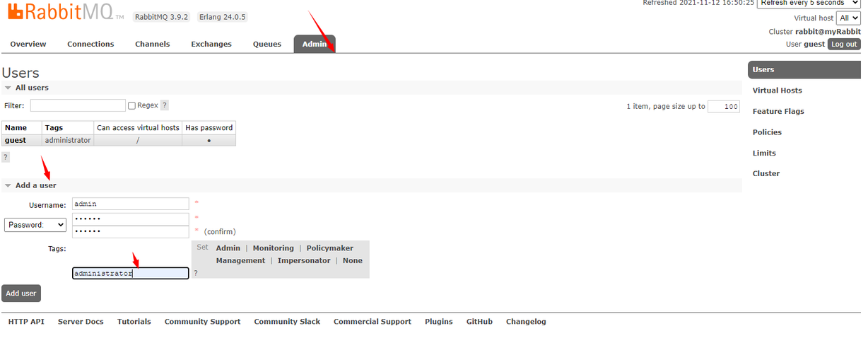The image size is (868, 355).
Task: Click the Tags text field
Action: coord(131,273)
